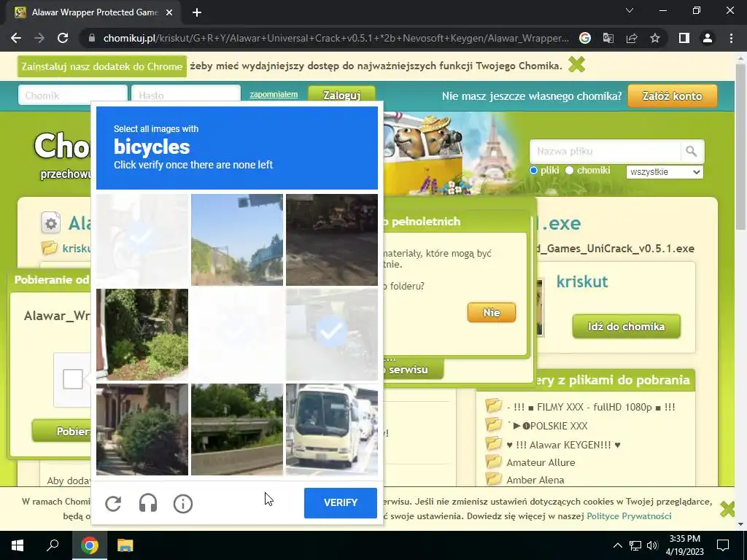Click the Zaloguj login button
This screenshot has height=560, width=747.
coord(341,94)
